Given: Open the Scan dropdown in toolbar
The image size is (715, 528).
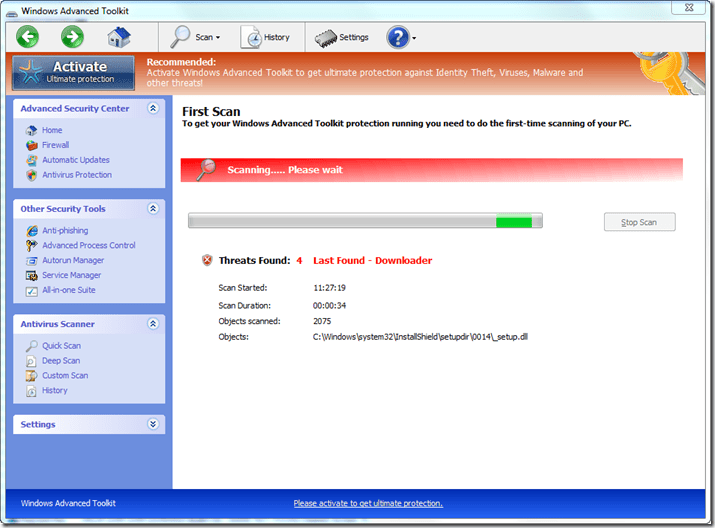Looking at the screenshot, I should 196,38.
